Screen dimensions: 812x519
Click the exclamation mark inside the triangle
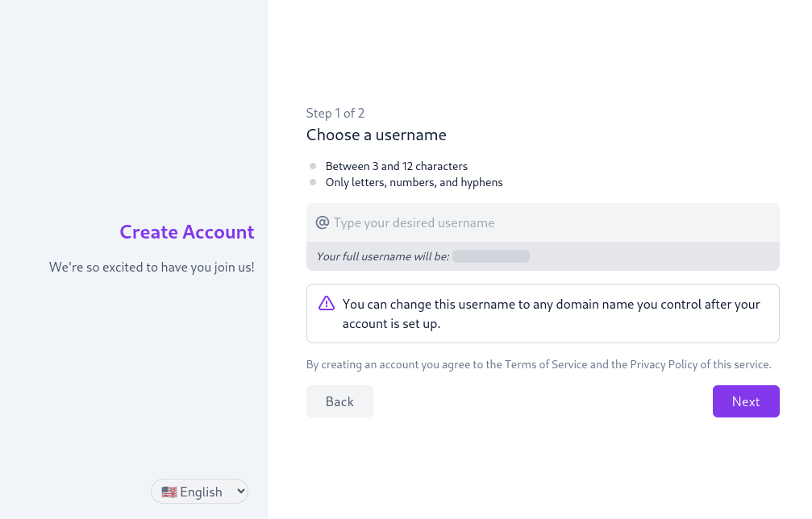(326, 303)
